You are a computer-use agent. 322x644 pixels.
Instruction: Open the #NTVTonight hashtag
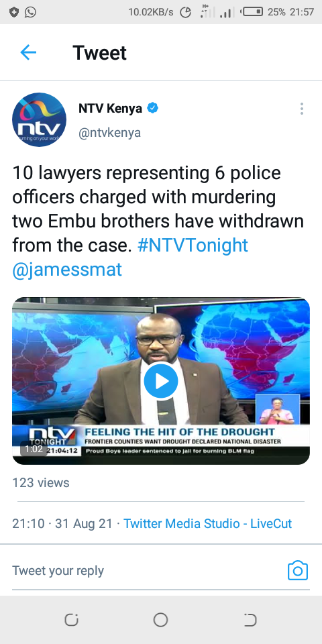pos(193,246)
